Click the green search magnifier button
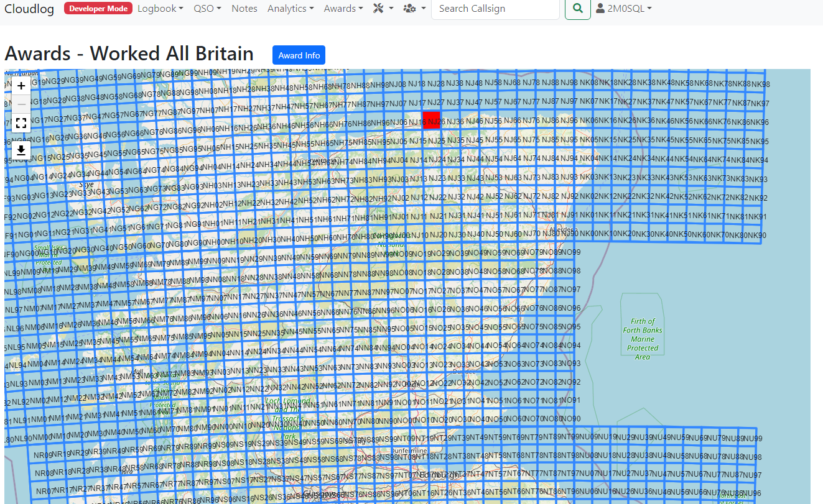The height and width of the screenshot is (504, 823). click(578, 9)
